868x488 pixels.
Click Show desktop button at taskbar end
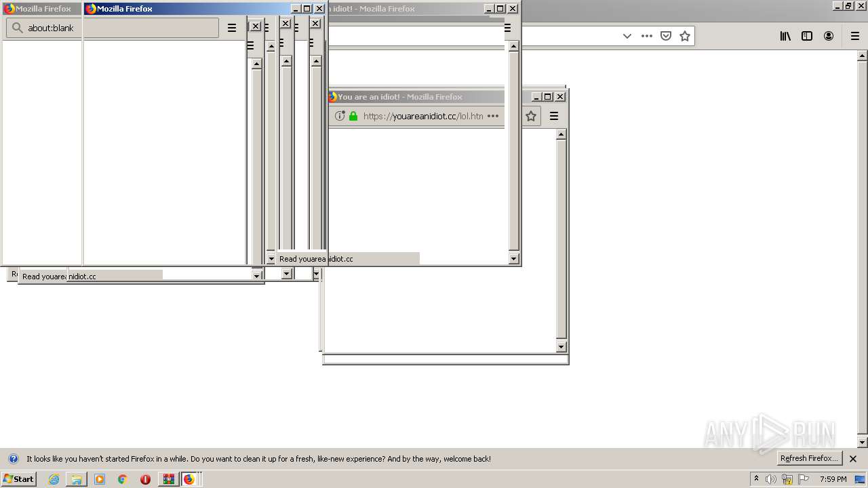coord(861,479)
